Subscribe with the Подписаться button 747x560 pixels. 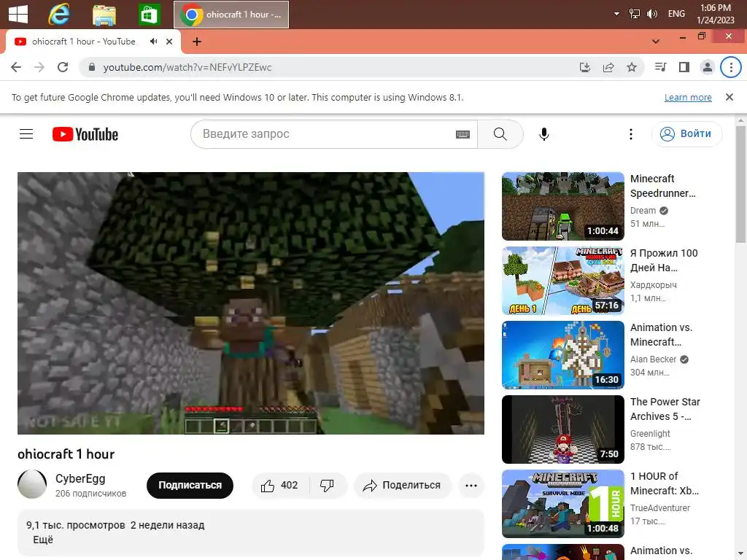tap(190, 485)
